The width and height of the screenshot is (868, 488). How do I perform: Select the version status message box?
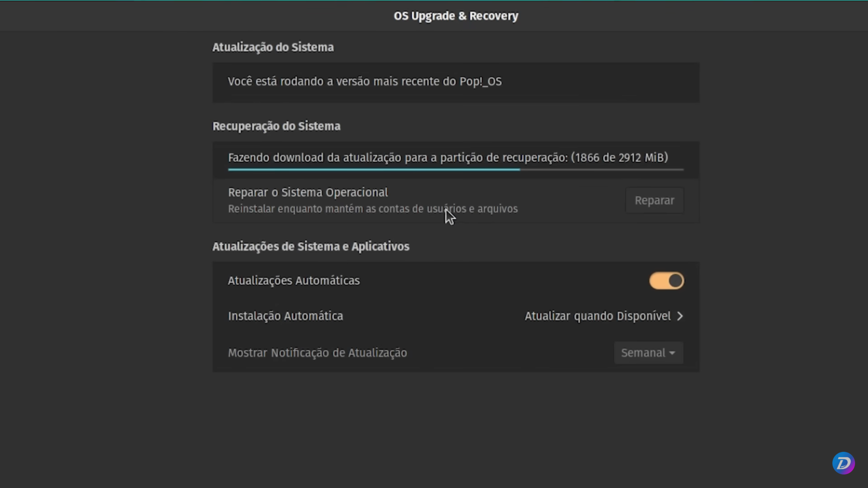pos(456,82)
